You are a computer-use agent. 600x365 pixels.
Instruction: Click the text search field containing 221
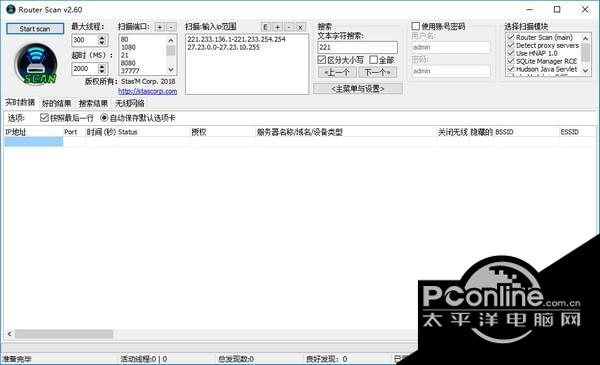pos(357,47)
